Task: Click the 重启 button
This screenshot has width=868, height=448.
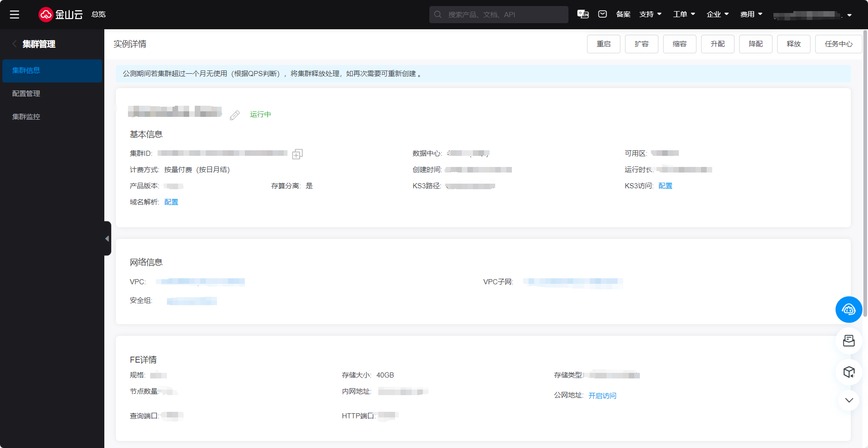Action: click(603, 44)
